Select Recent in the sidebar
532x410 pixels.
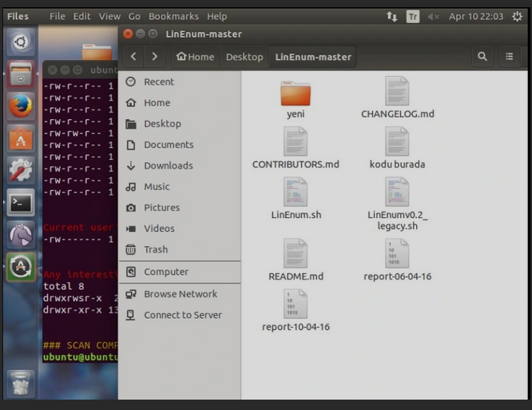coord(180,82)
